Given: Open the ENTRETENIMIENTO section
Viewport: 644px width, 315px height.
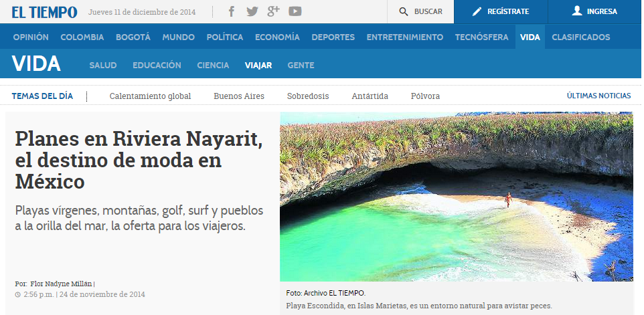Looking at the screenshot, I should 405,37.
